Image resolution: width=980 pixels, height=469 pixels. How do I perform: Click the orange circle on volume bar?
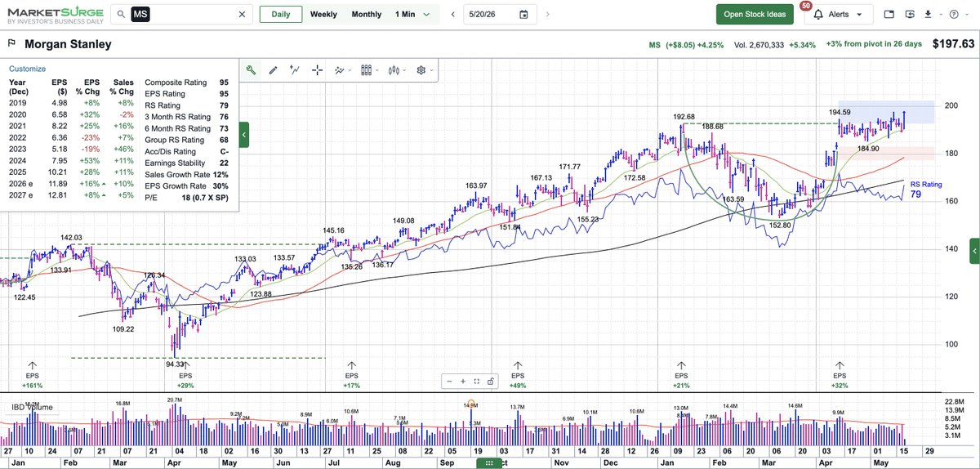pyautogui.click(x=470, y=404)
